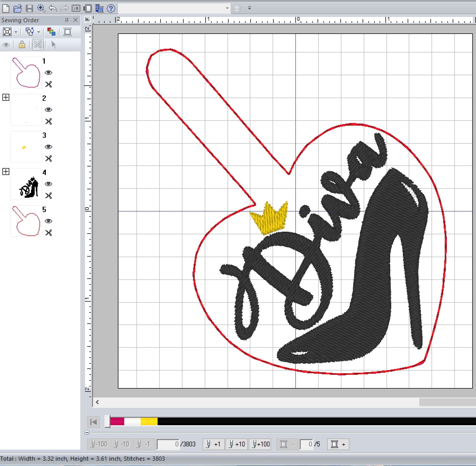
Task: Skip to next thread color with spool plus
Action: coord(338,444)
